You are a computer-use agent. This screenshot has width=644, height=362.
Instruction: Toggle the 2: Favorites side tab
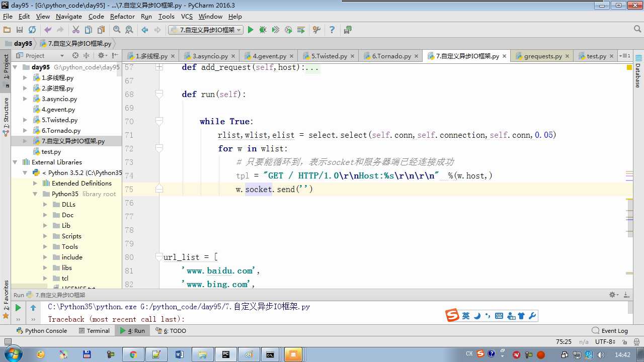(x=6, y=300)
